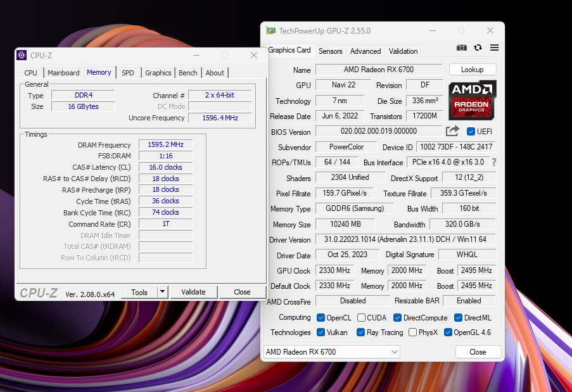
Task: Switch to the Sensors tab in GPU-Z
Action: (331, 51)
